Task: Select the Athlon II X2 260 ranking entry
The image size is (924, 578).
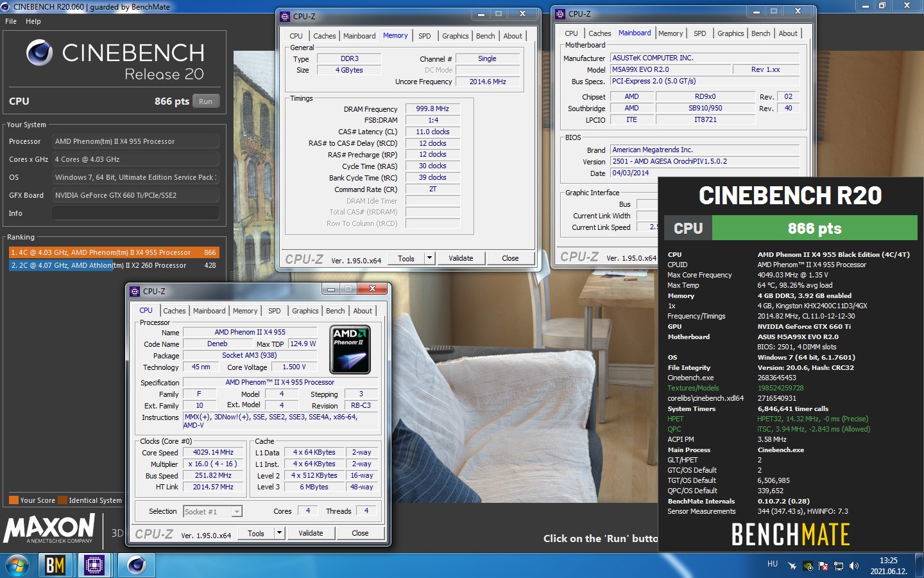Action: [114, 265]
